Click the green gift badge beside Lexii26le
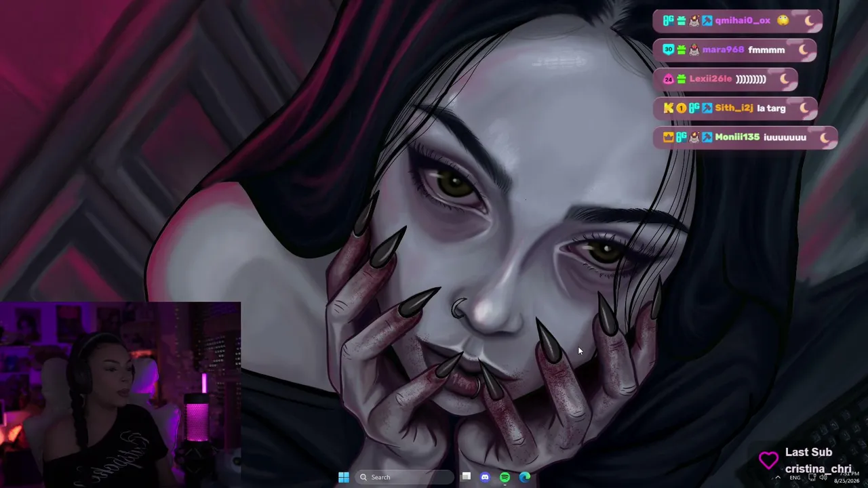 coord(681,79)
